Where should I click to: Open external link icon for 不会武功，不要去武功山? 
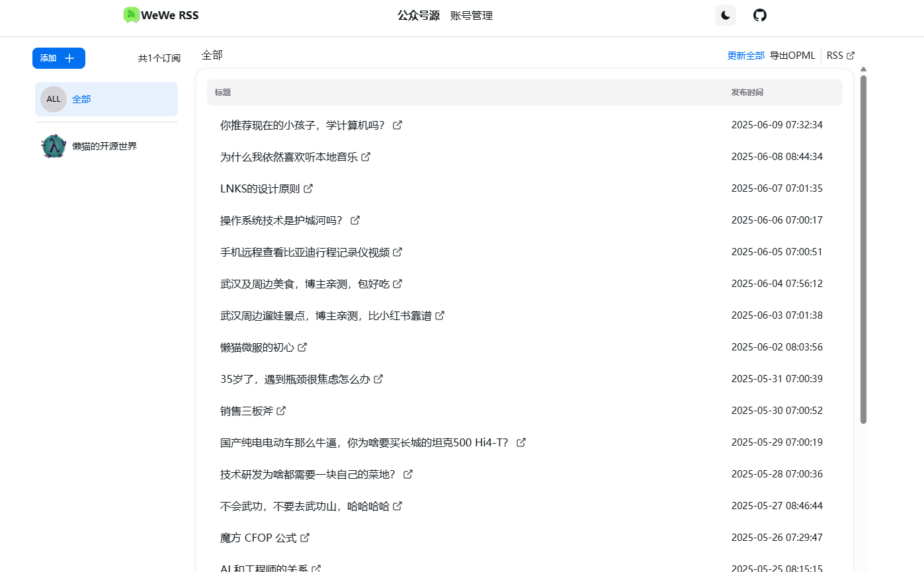pyautogui.click(x=398, y=506)
